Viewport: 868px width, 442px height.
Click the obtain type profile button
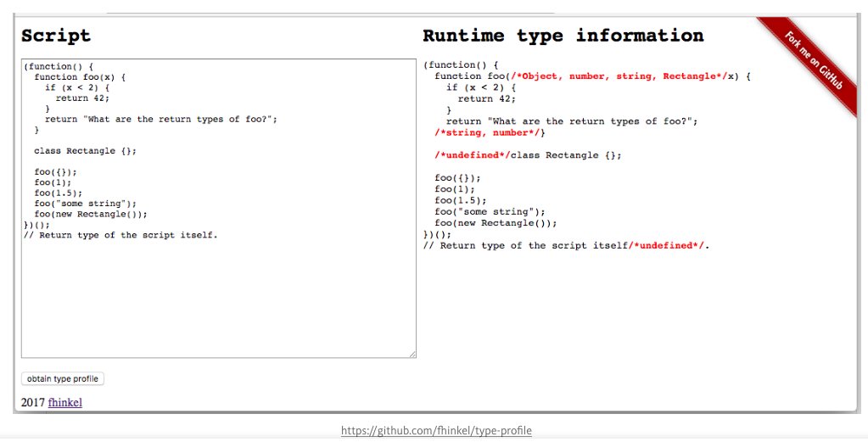click(x=63, y=378)
